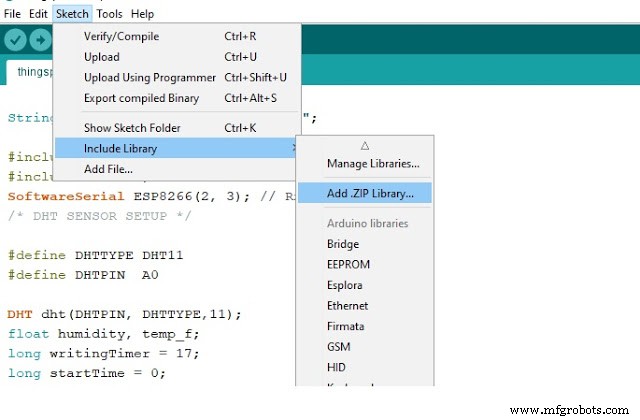Include the EEPROM library
Screen dimensions: 640x420
click(x=348, y=265)
